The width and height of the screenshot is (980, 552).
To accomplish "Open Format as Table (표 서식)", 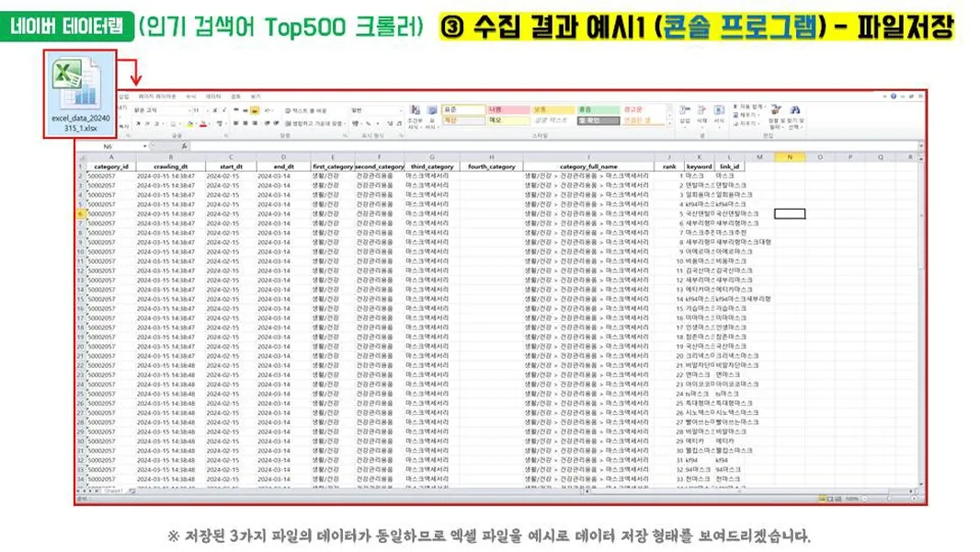I will (432, 118).
